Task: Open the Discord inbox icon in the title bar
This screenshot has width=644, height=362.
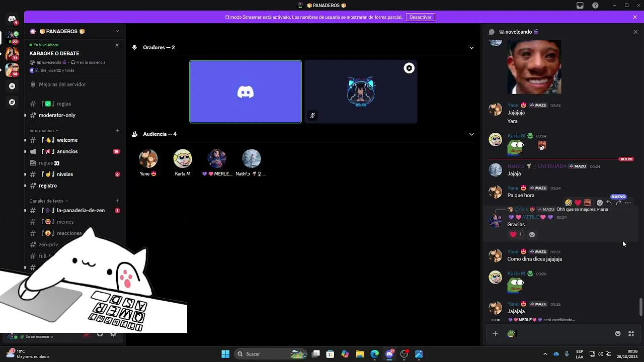Action: pos(580,6)
